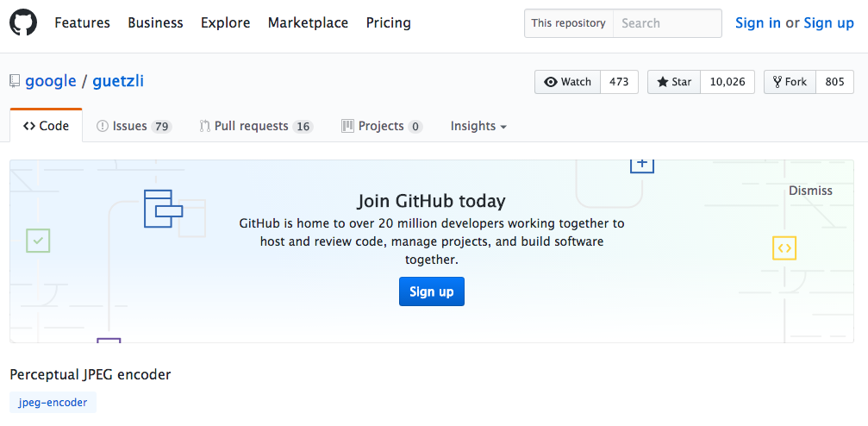Open the Pull requests tab

255,126
